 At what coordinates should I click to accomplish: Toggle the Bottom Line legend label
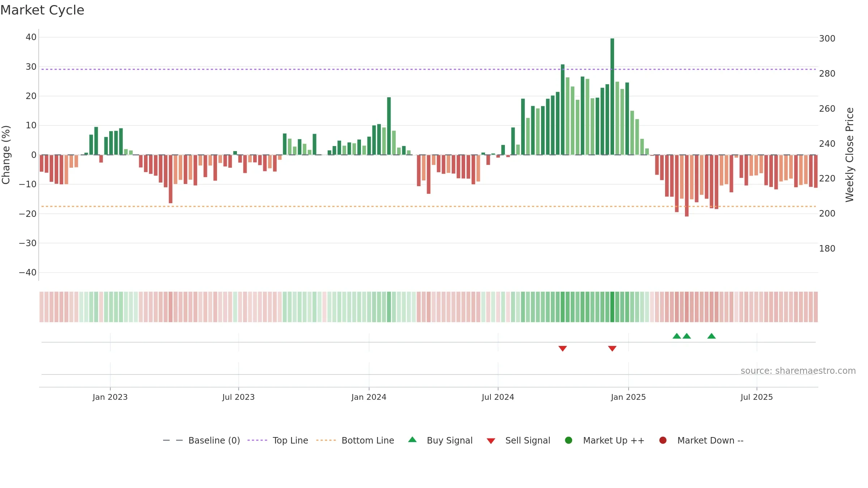click(x=368, y=440)
